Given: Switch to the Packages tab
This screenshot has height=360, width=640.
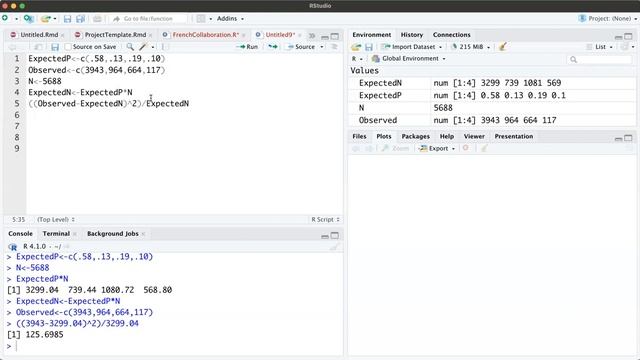Looking at the screenshot, I should [x=416, y=136].
